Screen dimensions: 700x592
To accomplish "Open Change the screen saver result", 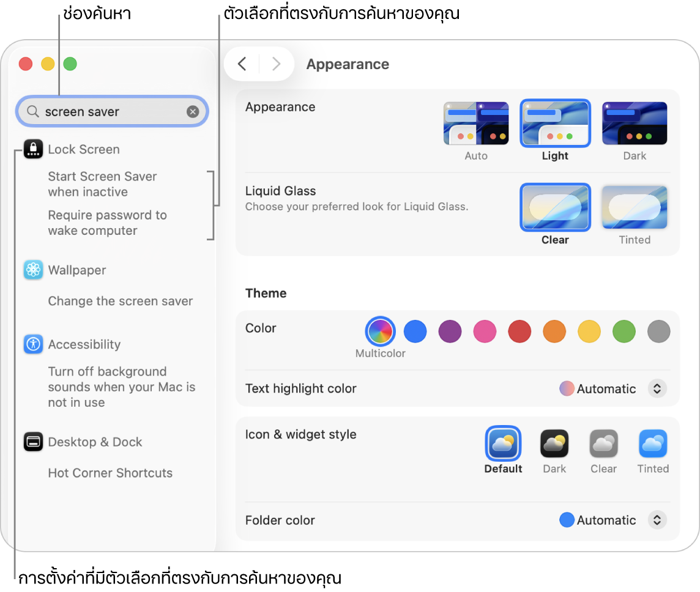I will [x=121, y=301].
